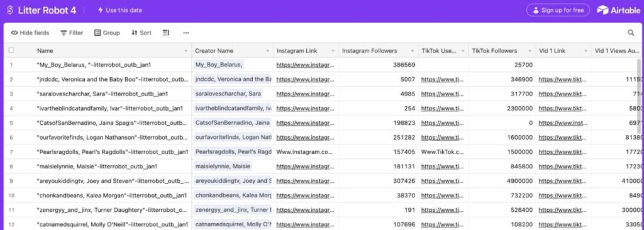Toggle the select-all rows checkbox
The height and width of the screenshot is (230, 644).
tap(11, 50)
